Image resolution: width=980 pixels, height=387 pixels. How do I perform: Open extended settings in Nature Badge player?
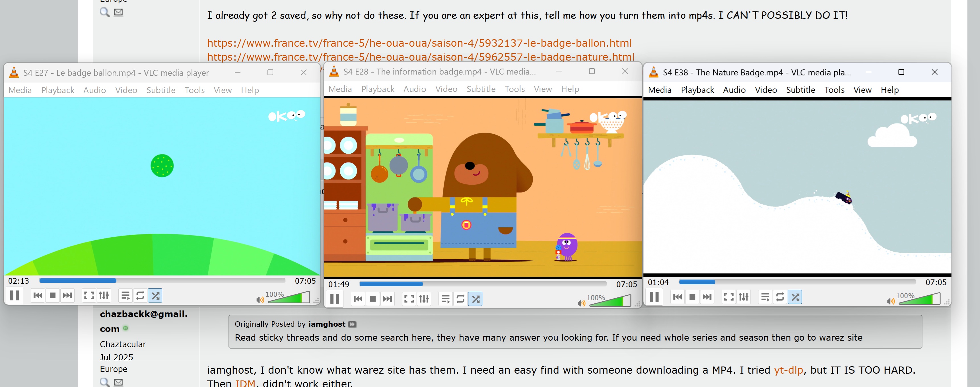(x=743, y=297)
